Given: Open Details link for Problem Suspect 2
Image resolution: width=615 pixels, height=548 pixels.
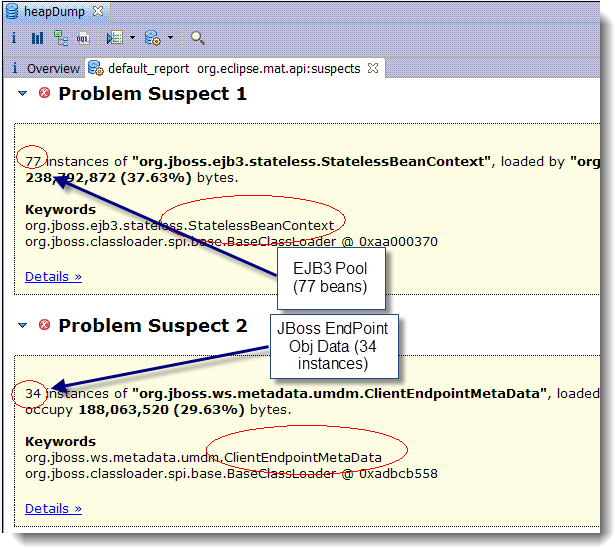Looking at the screenshot, I should (x=53, y=508).
